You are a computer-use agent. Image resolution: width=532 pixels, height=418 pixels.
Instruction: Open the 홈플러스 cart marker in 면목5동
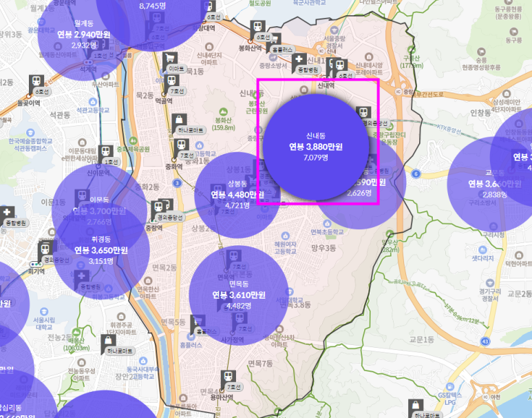[x=198, y=321]
